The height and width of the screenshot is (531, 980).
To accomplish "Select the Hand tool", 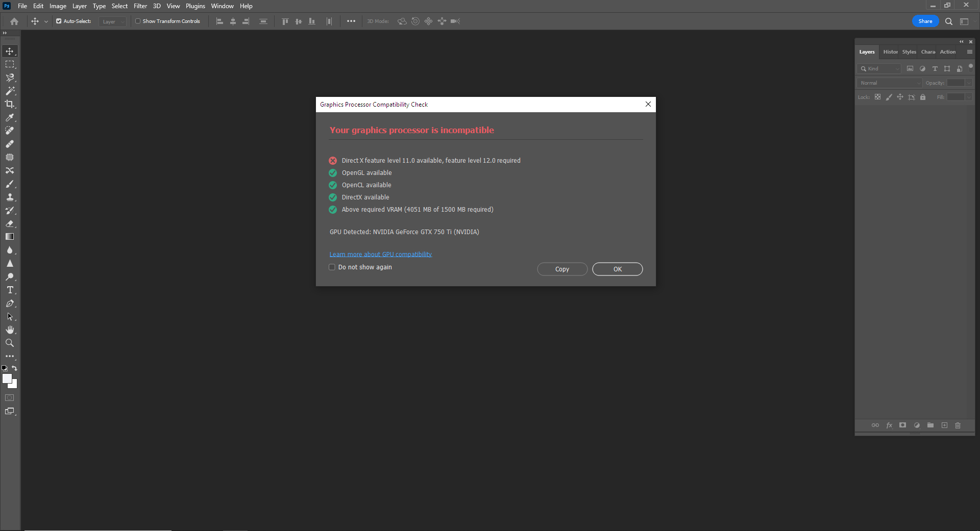I will [x=9, y=329].
